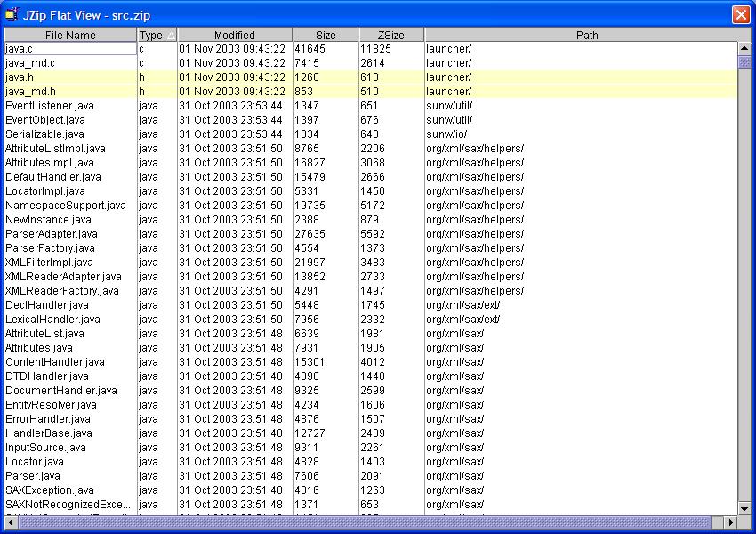Click the vertical scrollbar thumb
This screenshot has height=534, width=756.
[x=744, y=61]
